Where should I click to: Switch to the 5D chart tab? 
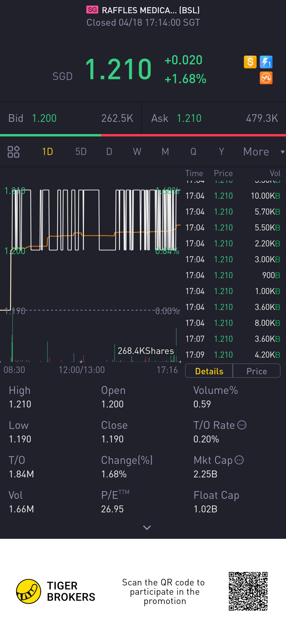(x=81, y=152)
